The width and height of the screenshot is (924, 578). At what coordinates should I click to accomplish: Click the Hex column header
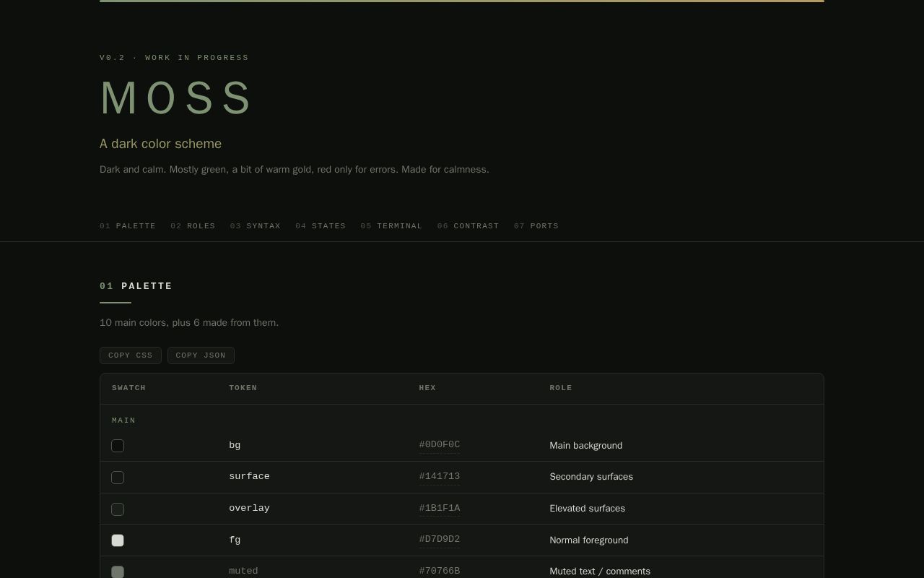click(428, 388)
